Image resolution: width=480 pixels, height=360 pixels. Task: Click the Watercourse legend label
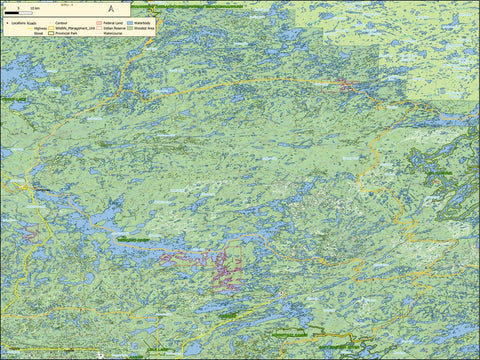(x=113, y=33)
